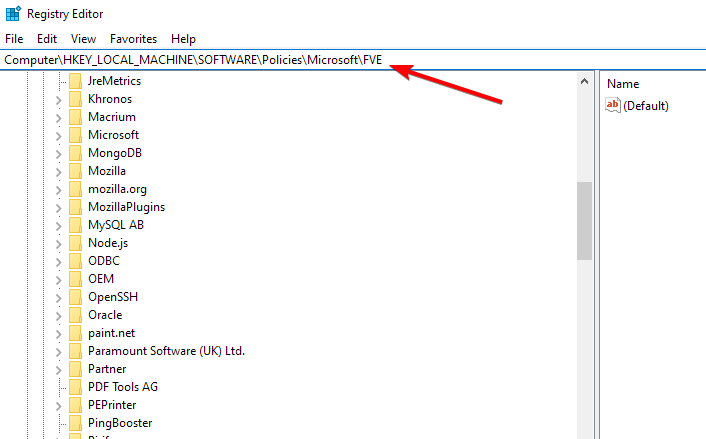Select the PDF Tools AG key label
Screen dimensions: 706x439
[123, 387]
